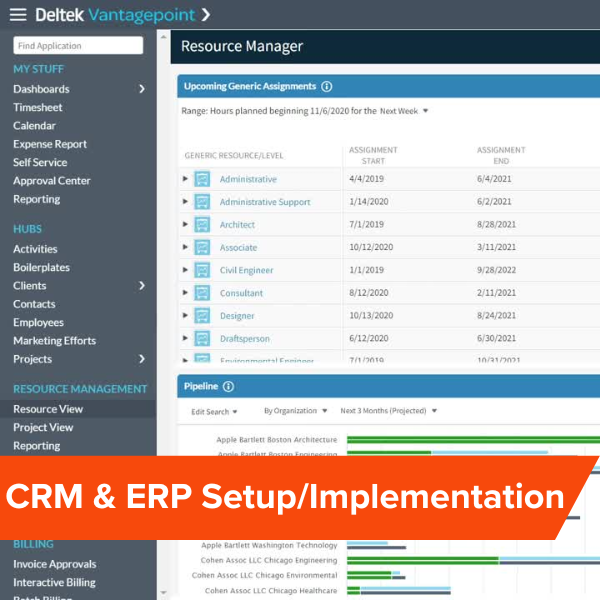Expand the Dashboards submenu arrow
The image size is (600, 600).
pos(142,89)
